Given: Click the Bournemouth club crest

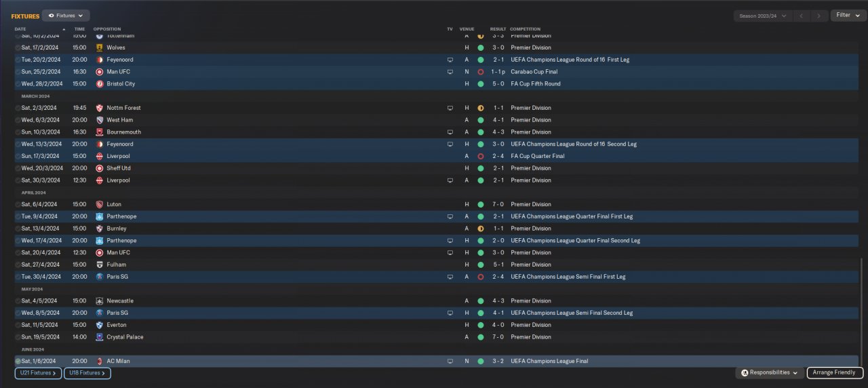Looking at the screenshot, I should (100, 132).
